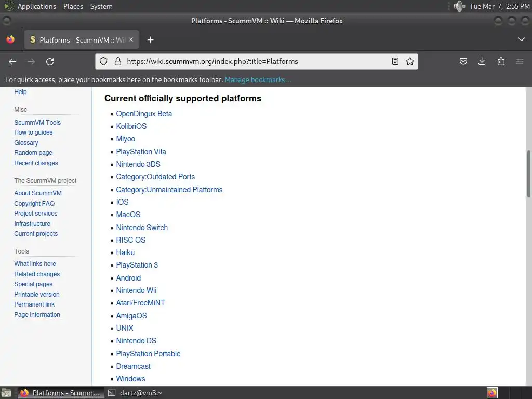Switch to dartz@vm3 terminal in taskbar
Screen dimensions: 532x399
(x=135, y=393)
